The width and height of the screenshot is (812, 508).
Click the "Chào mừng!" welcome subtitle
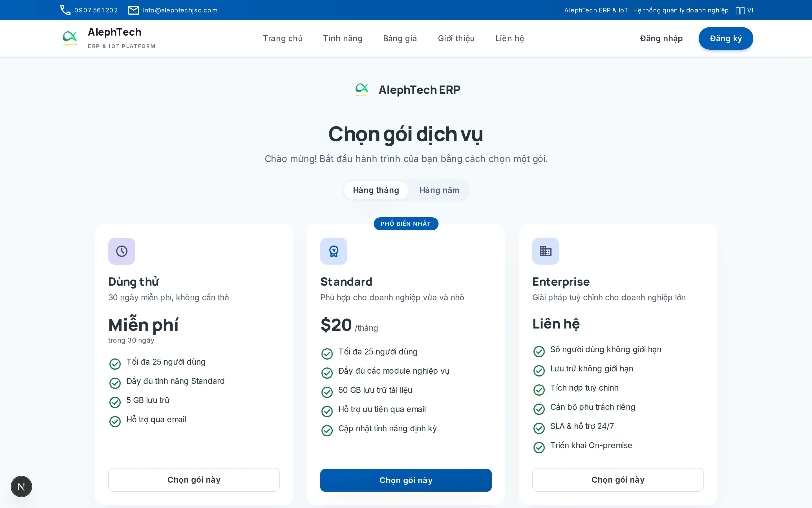[406, 159]
